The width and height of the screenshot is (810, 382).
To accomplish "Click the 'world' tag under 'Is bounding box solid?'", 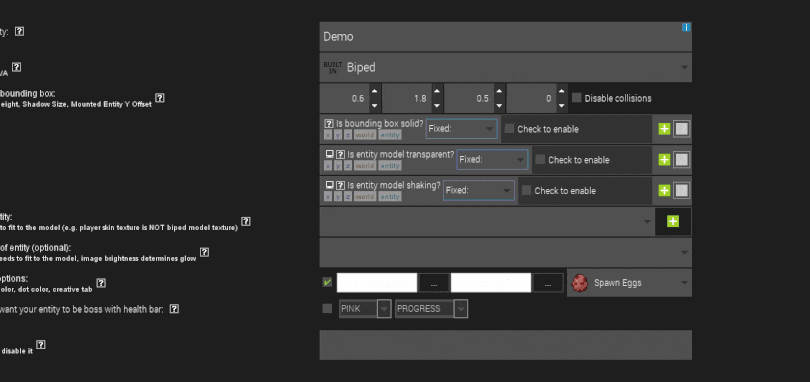I will (x=365, y=135).
